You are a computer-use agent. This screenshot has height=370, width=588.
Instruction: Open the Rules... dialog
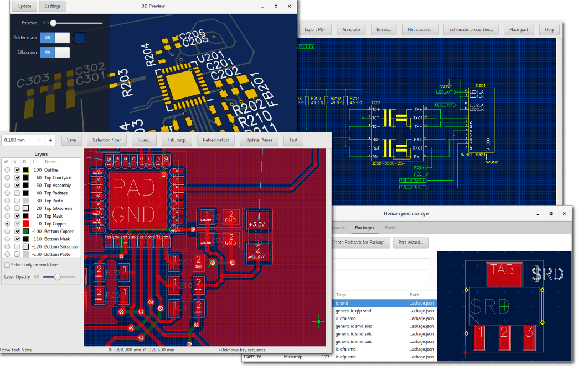[144, 140]
